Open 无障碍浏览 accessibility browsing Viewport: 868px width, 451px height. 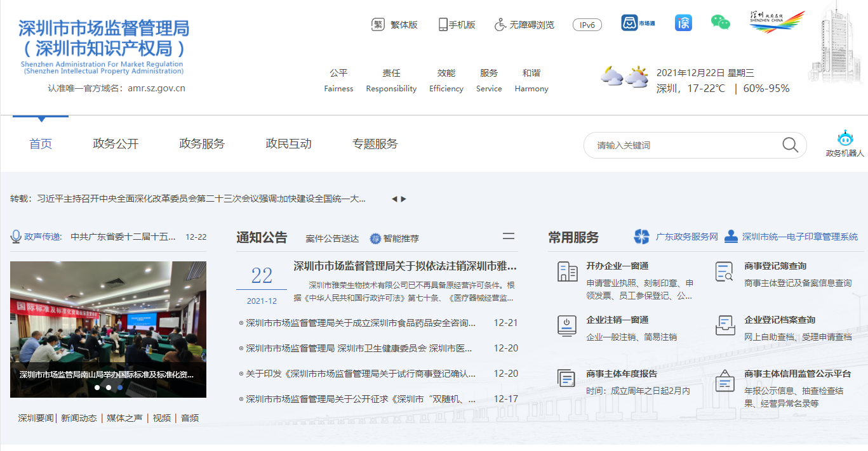click(523, 24)
